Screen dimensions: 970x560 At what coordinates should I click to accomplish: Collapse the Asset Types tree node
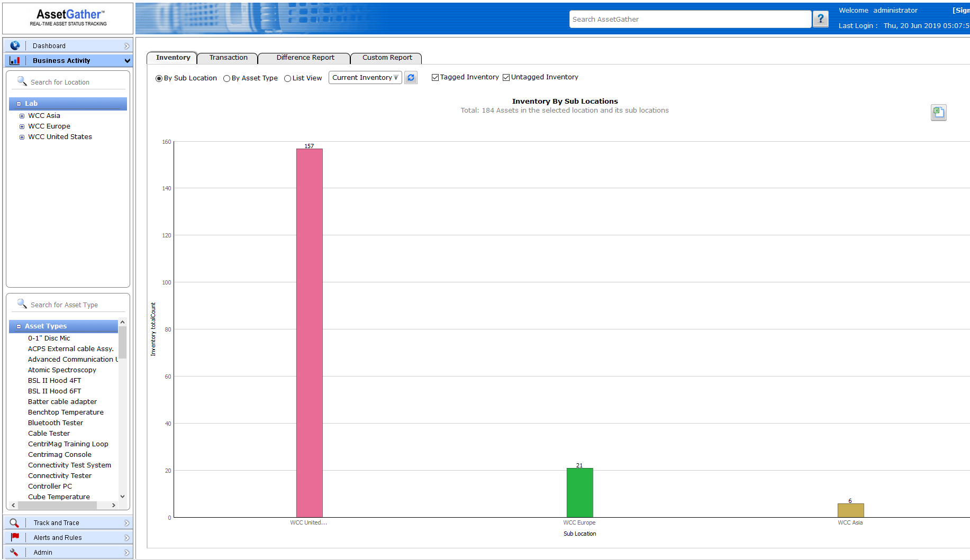pyautogui.click(x=19, y=326)
